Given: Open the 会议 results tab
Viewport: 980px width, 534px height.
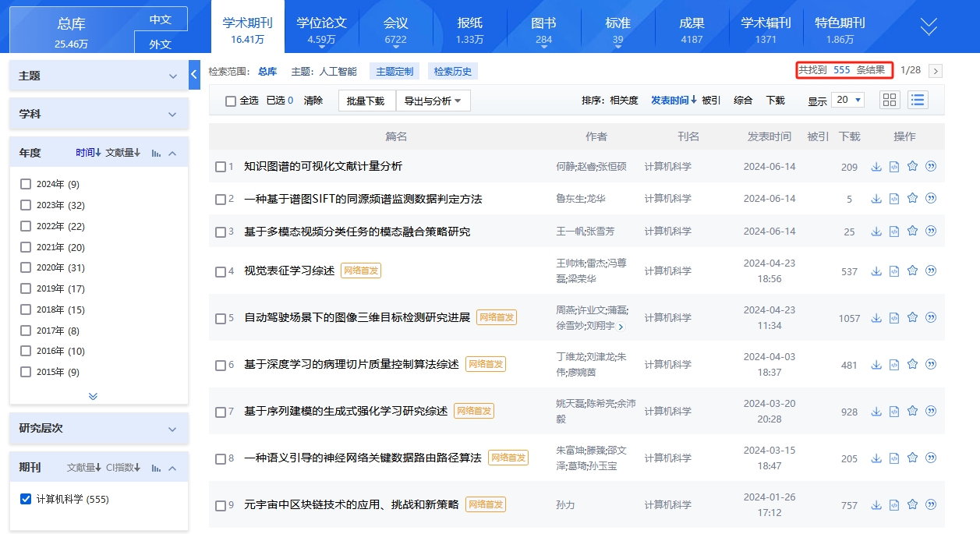Looking at the screenshot, I should [x=395, y=30].
